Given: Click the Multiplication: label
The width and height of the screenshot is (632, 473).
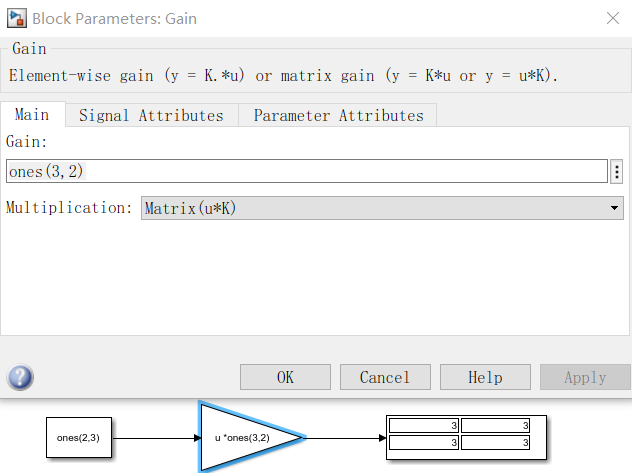Looking at the screenshot, I should coord(69,208).
